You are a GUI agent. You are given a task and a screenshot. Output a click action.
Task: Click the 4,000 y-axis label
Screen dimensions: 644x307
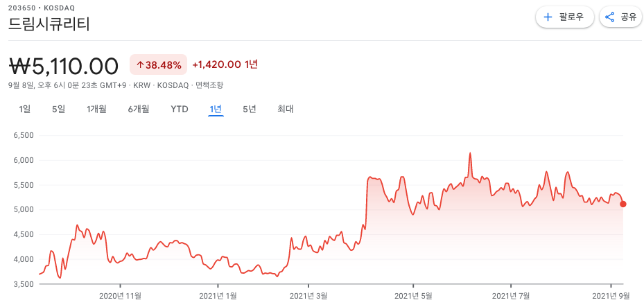[x=24, y=259]
